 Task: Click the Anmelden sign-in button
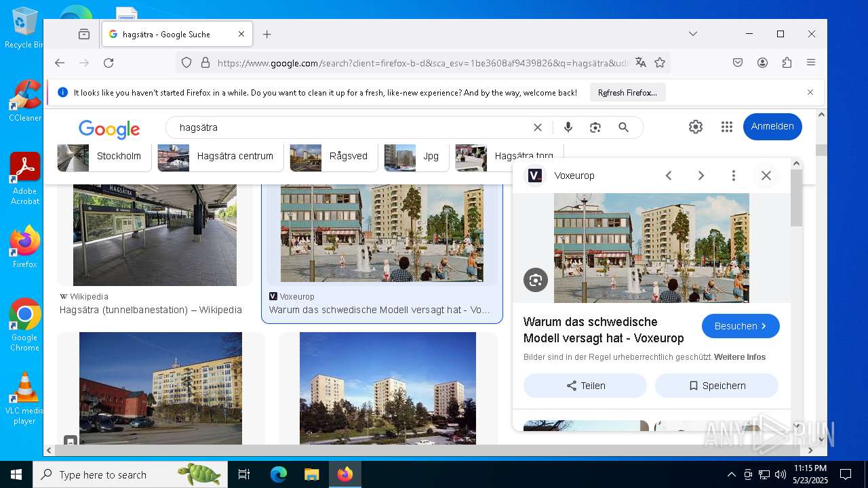(x=772, y=127)
